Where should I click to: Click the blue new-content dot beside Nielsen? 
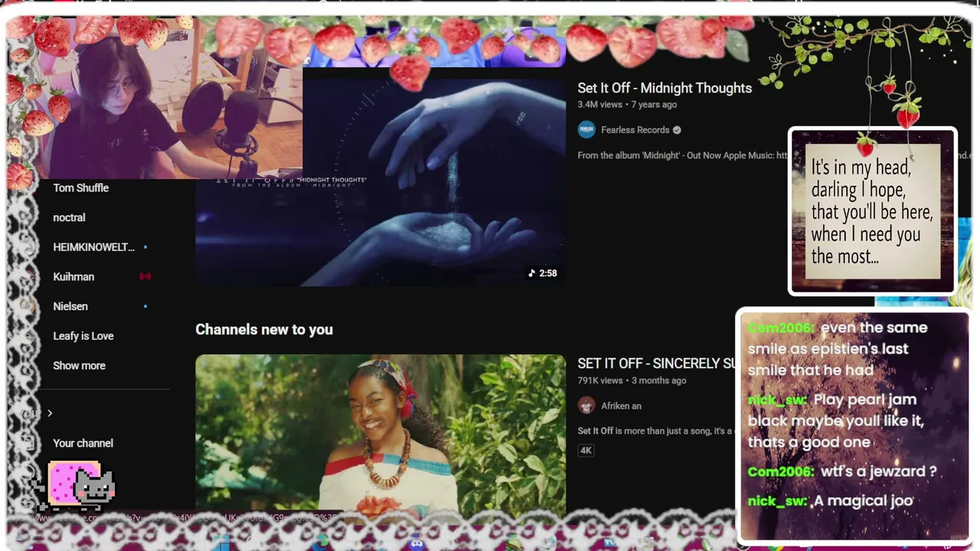pyautogui.click(x=145, y=306)
